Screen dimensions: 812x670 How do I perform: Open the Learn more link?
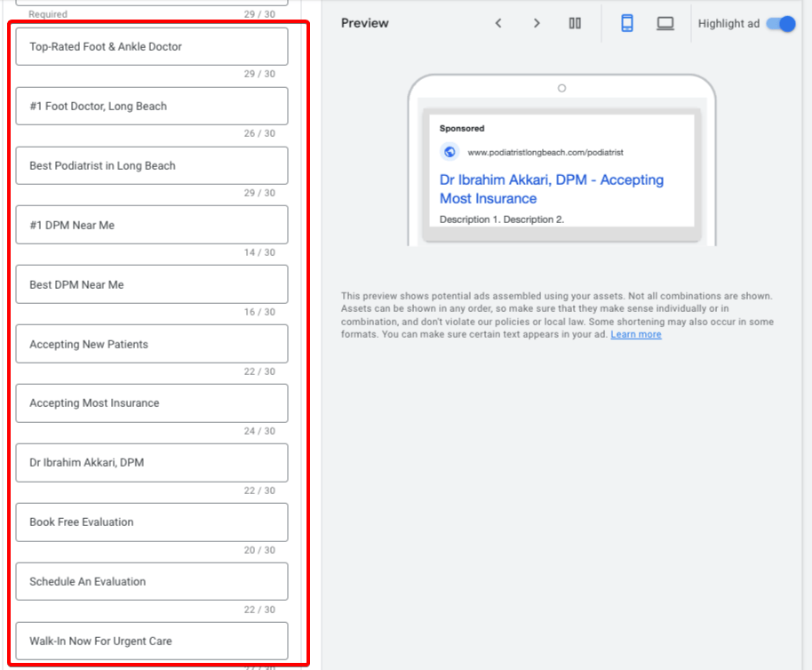(x=635, y=334)
